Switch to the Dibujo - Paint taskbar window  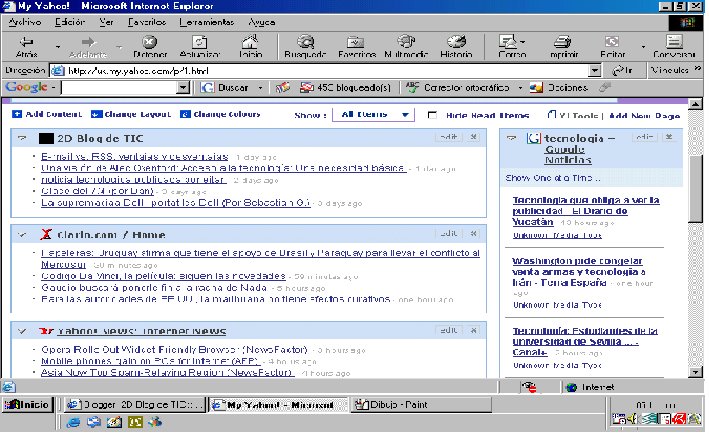(x=421, y=405)
